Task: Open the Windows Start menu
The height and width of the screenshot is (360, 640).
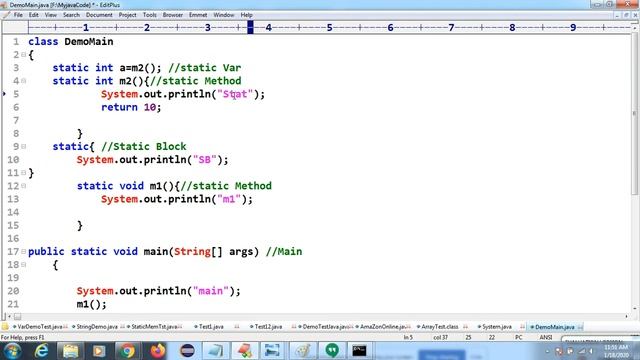Action: tap(12, 351)
